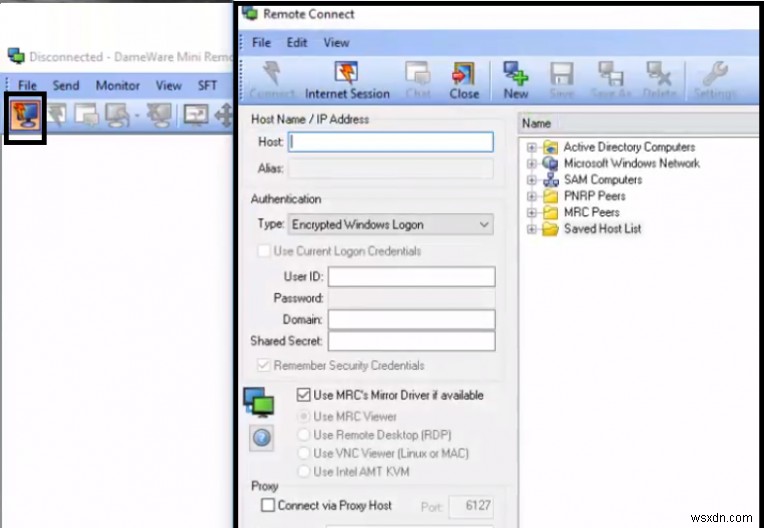Expand the SAM Computers tree node
Screen dimensions: 764x528
pyautogui.click(x=532, y=180)
